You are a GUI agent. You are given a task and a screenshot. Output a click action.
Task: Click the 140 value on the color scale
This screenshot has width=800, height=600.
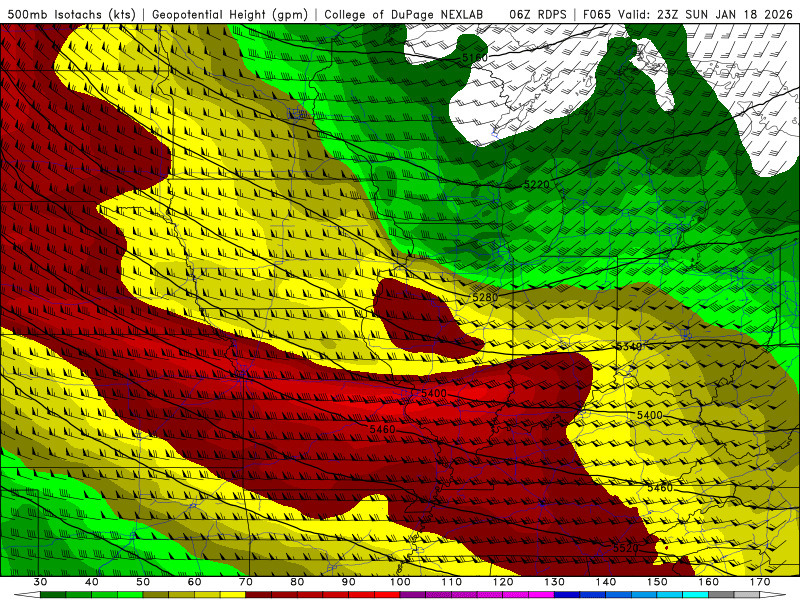606,582
